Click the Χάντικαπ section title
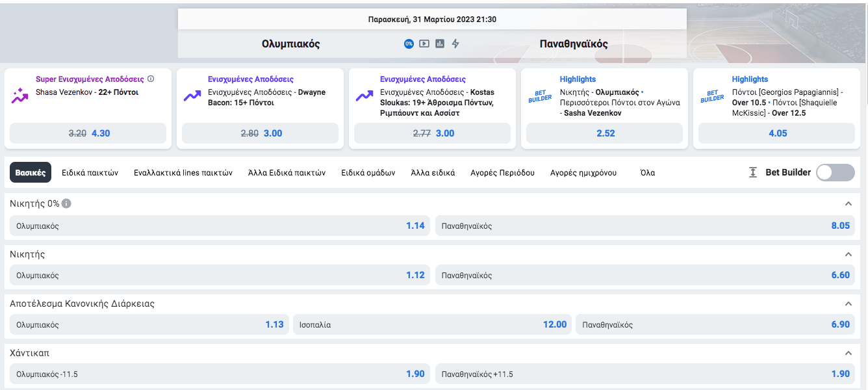The height and width of the screenshot is (390, 868). [x=29, y=353]
